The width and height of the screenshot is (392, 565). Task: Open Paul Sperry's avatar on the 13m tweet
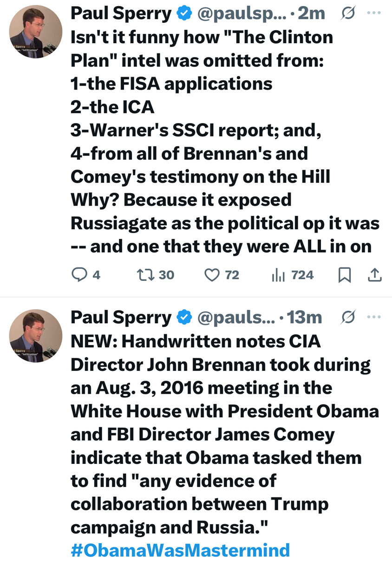[x=36, y=336]
